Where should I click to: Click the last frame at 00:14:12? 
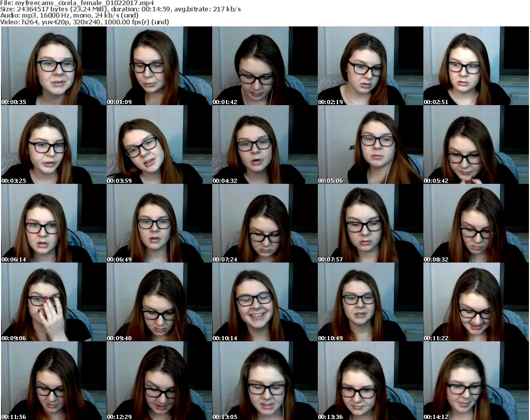pyautogui.click(x=476, y=381)
